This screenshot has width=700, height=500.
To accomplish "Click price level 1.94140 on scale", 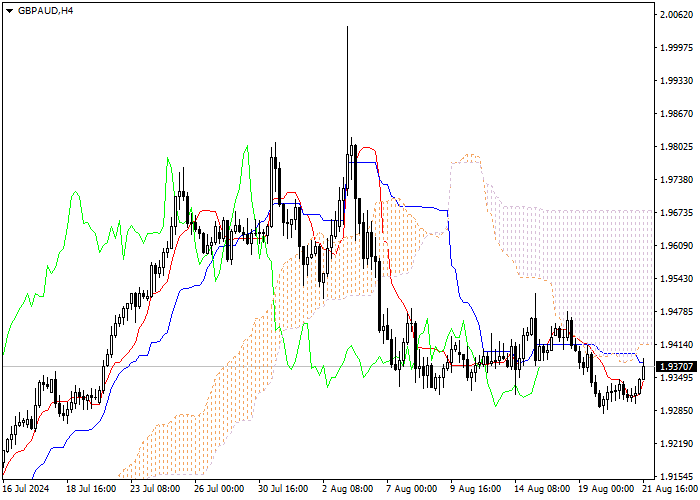I will point(677,345).
